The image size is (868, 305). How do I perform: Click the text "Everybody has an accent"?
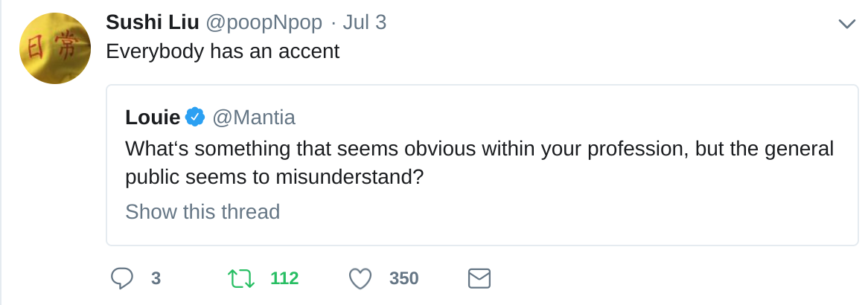pos(223,52)
